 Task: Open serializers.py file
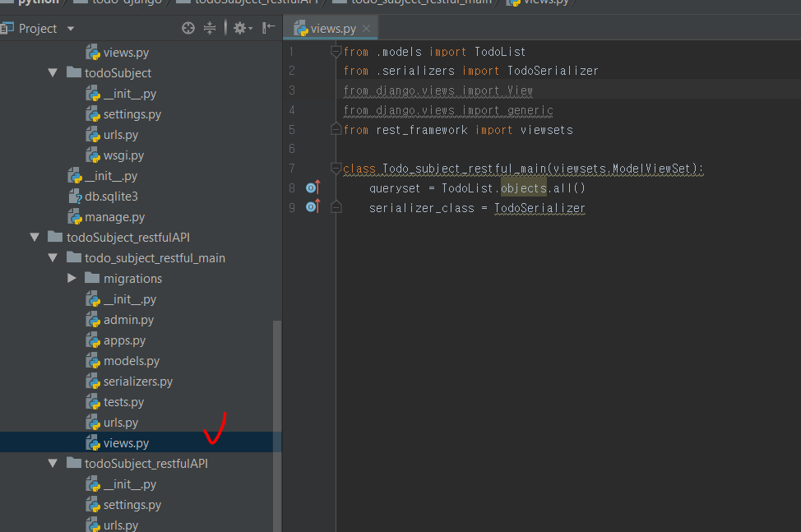click(138, 382)
